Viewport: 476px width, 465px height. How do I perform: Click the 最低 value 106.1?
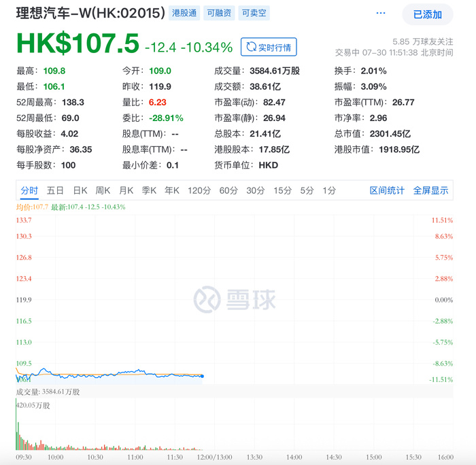(54, 87)
